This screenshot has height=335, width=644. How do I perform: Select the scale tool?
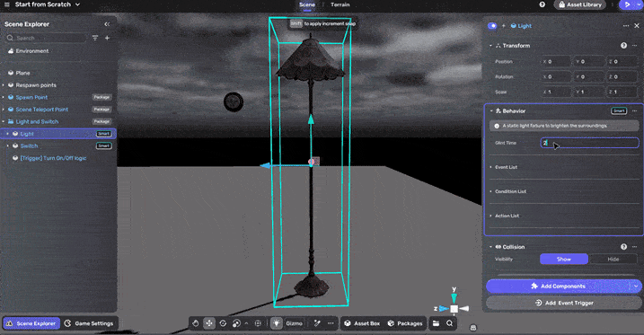(236, 323)
